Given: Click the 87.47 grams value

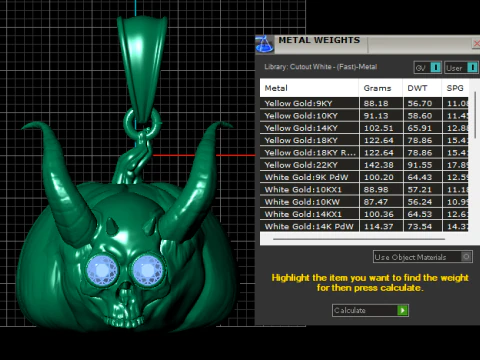Looking at the screenshot, I should click(376, 202).
